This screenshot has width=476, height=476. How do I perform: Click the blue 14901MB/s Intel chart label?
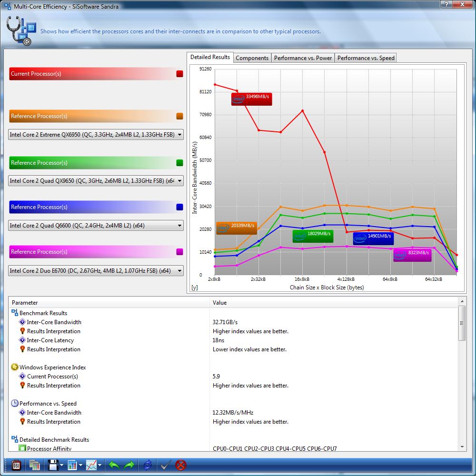[x=373, y=238]
